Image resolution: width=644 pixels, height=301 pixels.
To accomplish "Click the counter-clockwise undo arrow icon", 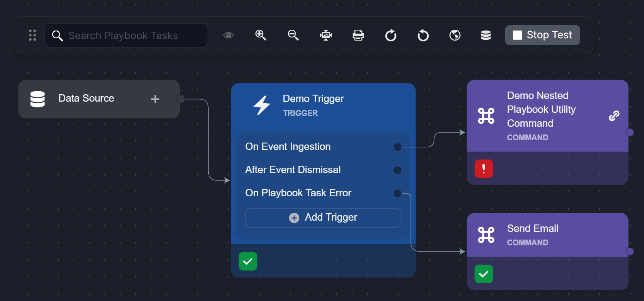I will click(x=423, y=36).
